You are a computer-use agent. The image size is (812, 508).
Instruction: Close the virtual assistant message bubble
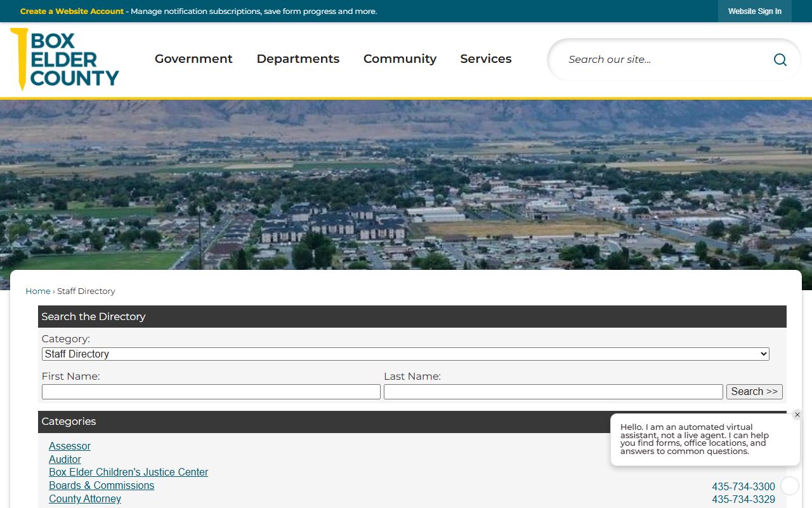797,415
